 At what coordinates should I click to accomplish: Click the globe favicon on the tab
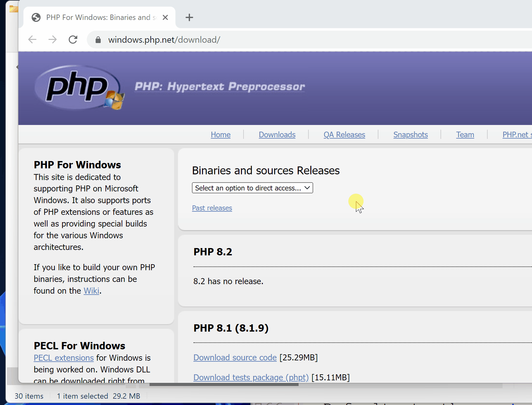(36, 17)
